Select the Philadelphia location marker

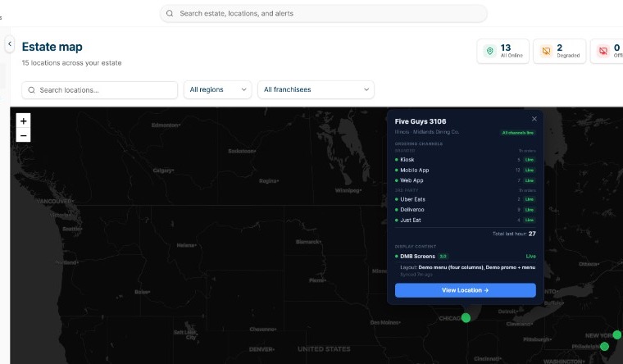coord(604,346)
